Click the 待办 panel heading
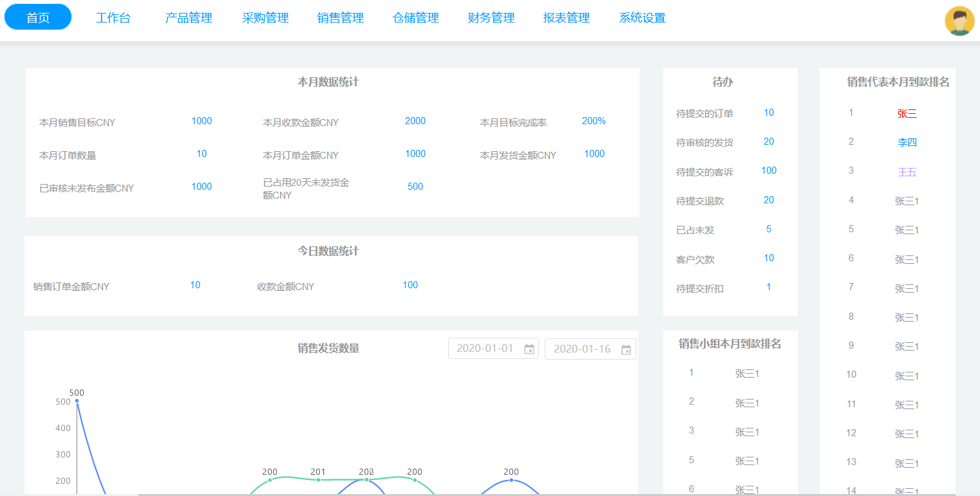Screen dimensions: 980x496 pos(722,82)
